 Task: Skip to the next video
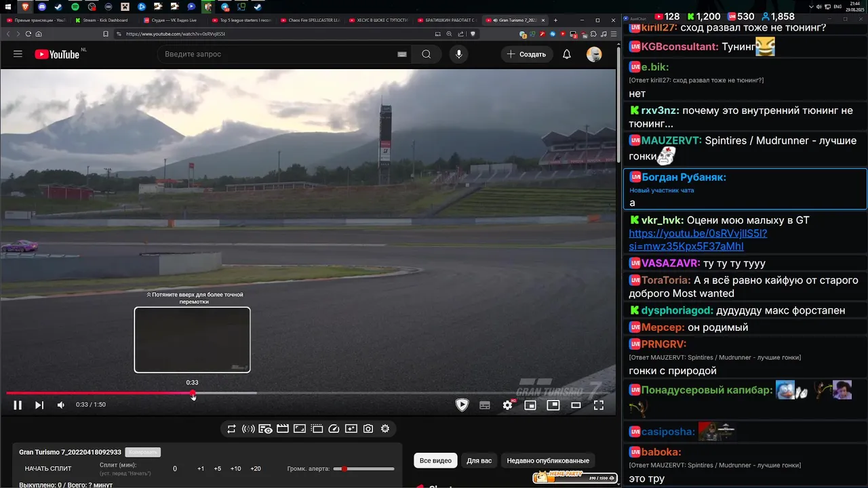(39, 405)
